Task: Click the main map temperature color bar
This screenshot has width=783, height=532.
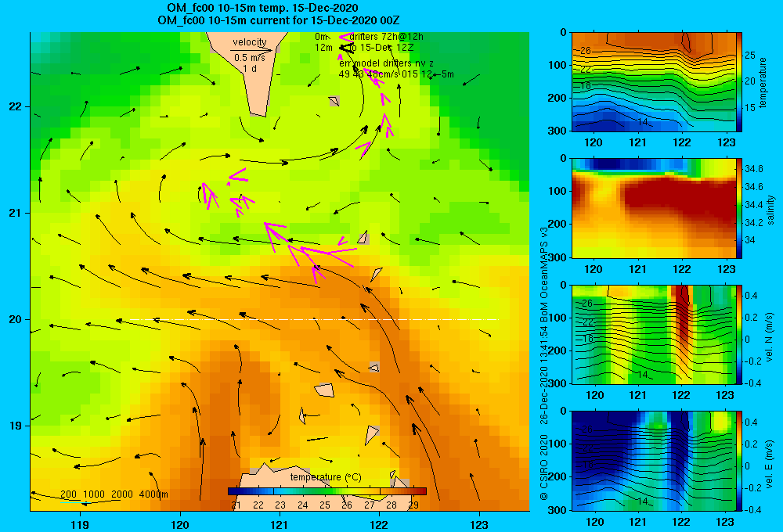Action: (327, 491)
